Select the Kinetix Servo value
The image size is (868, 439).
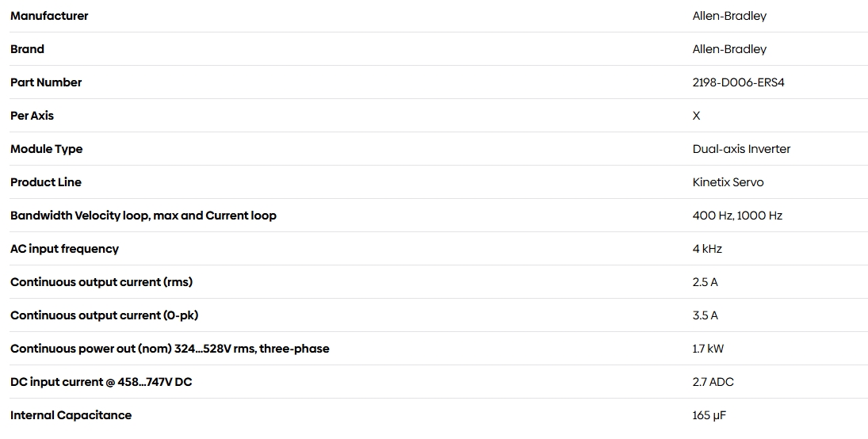pyautogui.click(x=728, y=182)
